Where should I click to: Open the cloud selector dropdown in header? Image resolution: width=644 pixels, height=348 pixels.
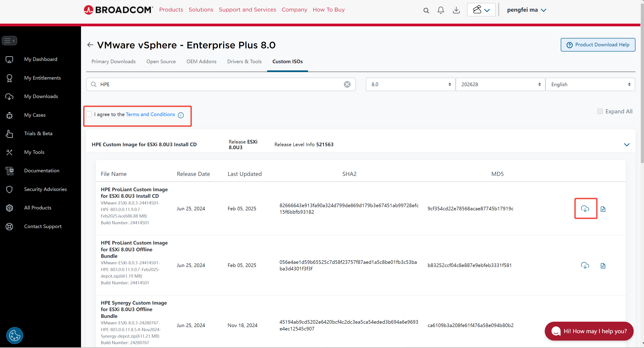coord(481,10)
